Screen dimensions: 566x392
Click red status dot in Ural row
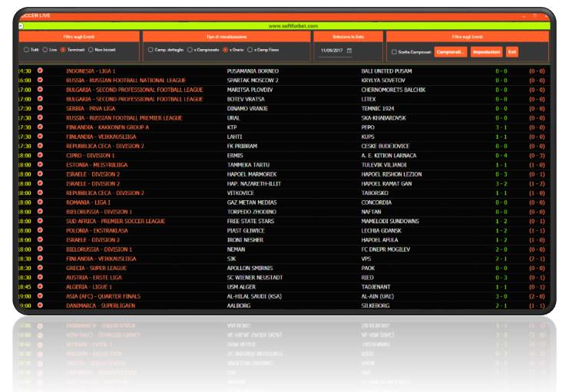point(40,117)
